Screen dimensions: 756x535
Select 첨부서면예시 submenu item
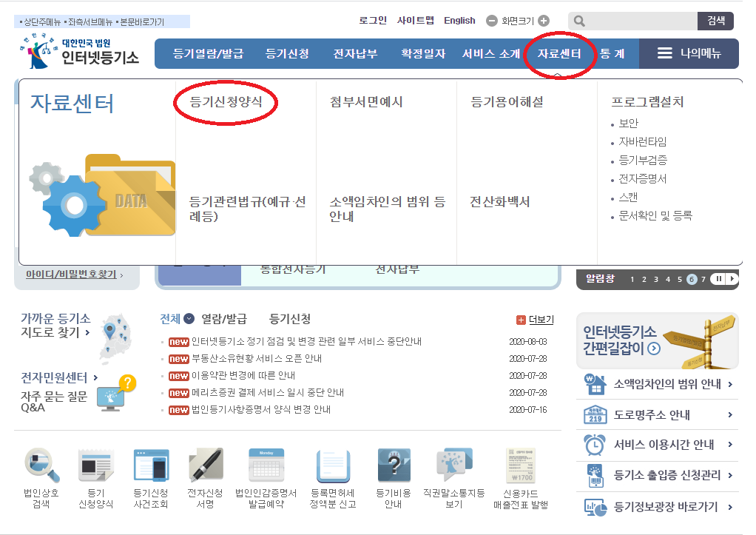[x=366, y=102]
